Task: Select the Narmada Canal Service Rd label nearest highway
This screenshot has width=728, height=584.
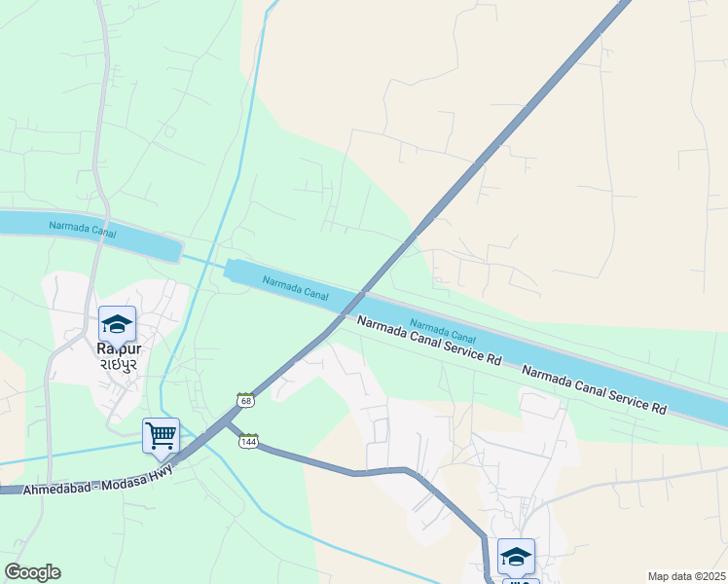Action: [429, 340]
